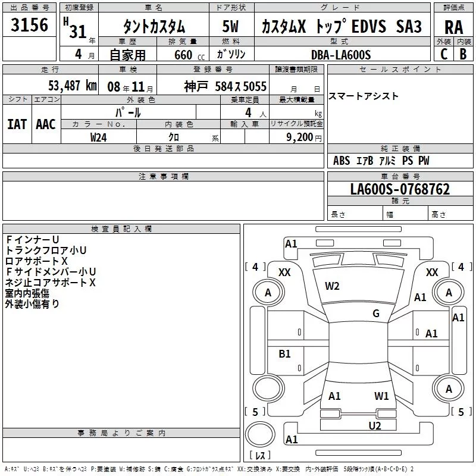Select inspector note ロアサポートX
The image size is (476, 476).
36,261
